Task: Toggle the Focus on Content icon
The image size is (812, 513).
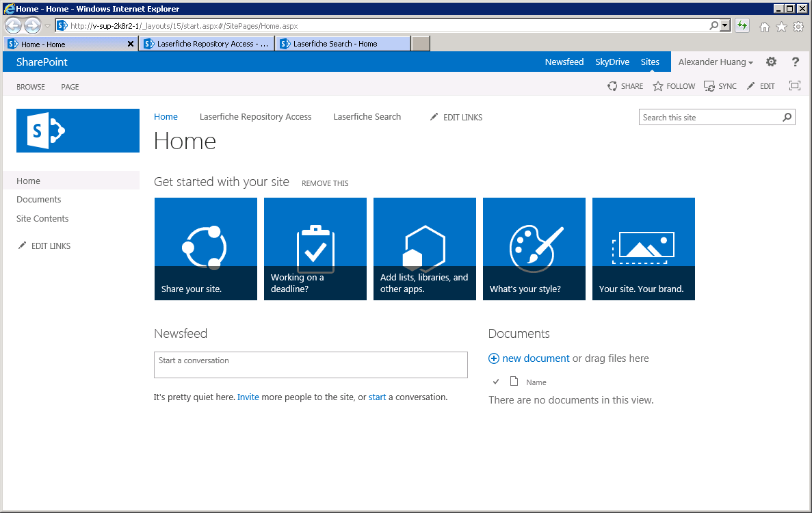Action: click(x=794, y=86)
